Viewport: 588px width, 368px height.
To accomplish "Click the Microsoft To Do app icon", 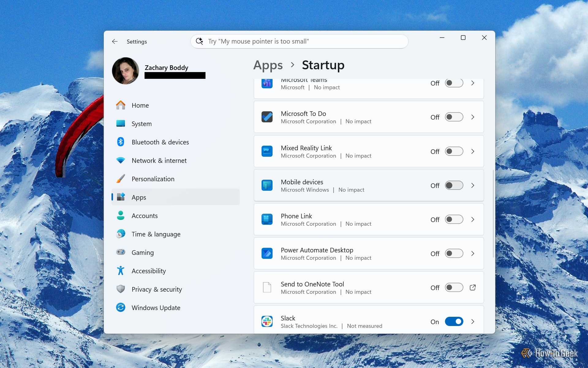I will 267,117.
